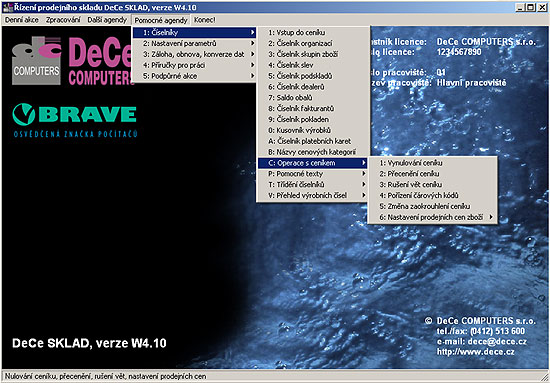Choose Přecenění ceníku option
The height and width of the screenshot is (383, 550).
432,174
